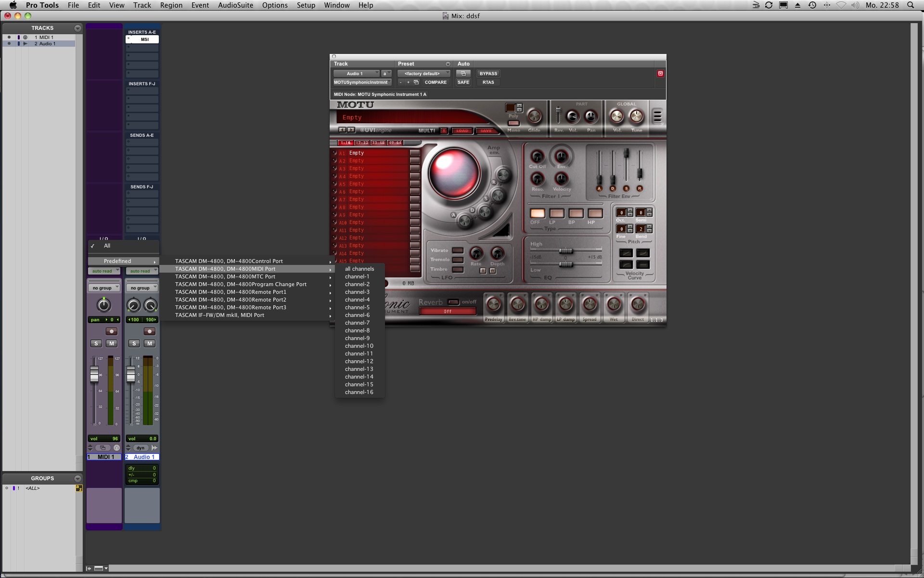Click the filter Velocity knob
This screenshot has height=578, width=924.
[561, 179]
